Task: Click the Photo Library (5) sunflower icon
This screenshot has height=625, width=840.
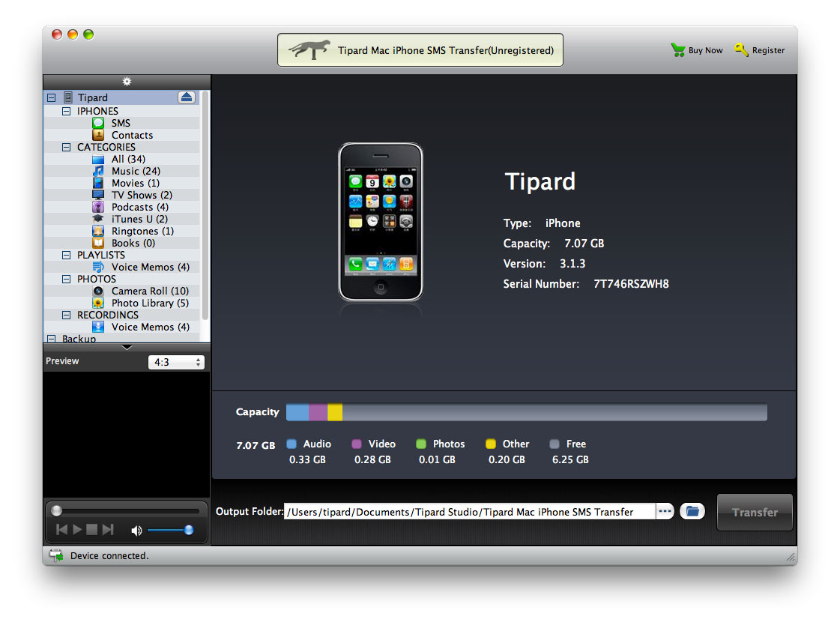Action: pos(98,303)
